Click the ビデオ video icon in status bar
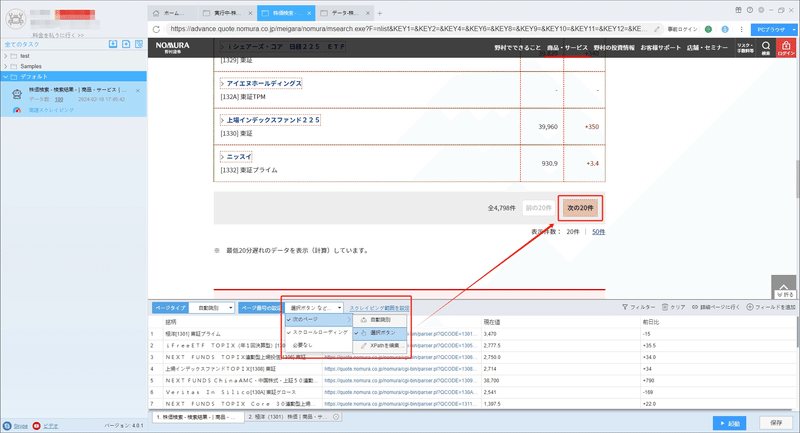The height and width of the screenshot is (433, 800). (x=36, y=426)
